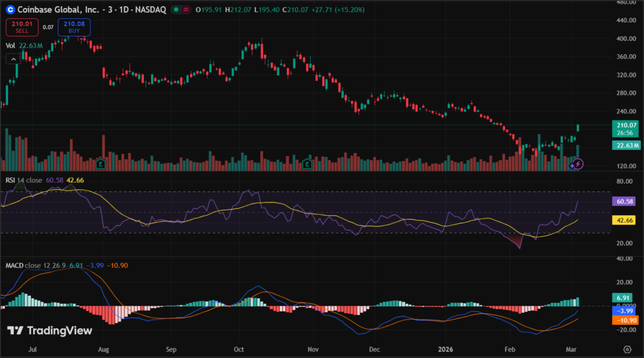Image resolution: width=644 pixels, height=358 pixels.
Task: Click the Coinbase logo icon
Action: [9, 10]
